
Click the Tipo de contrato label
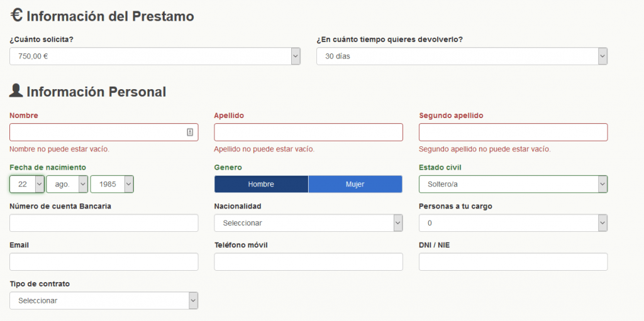coord(40,284)
